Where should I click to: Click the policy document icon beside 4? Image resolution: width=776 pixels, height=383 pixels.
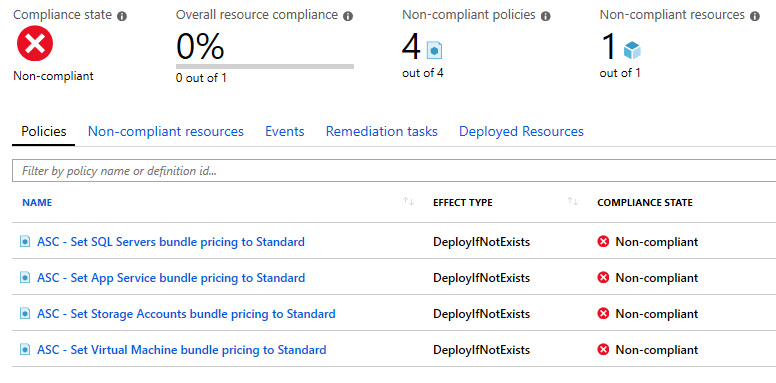click(x=434, y=50)
